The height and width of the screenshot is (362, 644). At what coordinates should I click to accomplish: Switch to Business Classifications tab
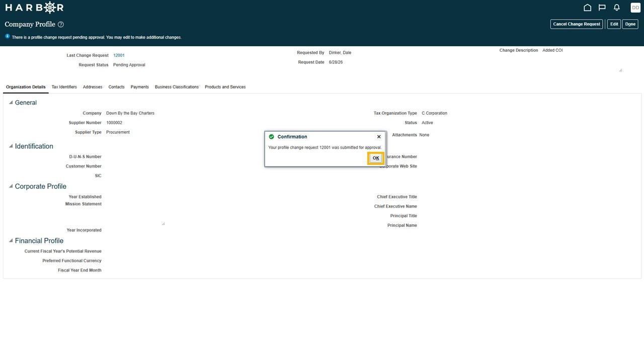click(177, 87)
